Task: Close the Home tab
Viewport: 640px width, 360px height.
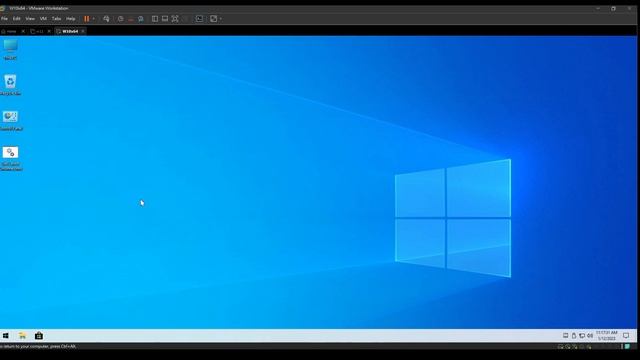Action: (x=23, y=31)
